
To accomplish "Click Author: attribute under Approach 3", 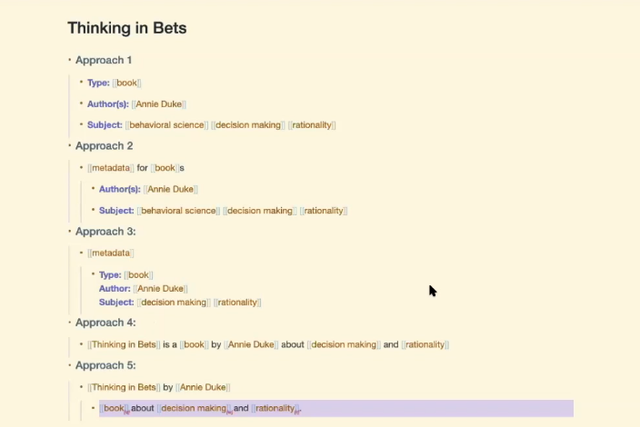I will click(115, 289).
